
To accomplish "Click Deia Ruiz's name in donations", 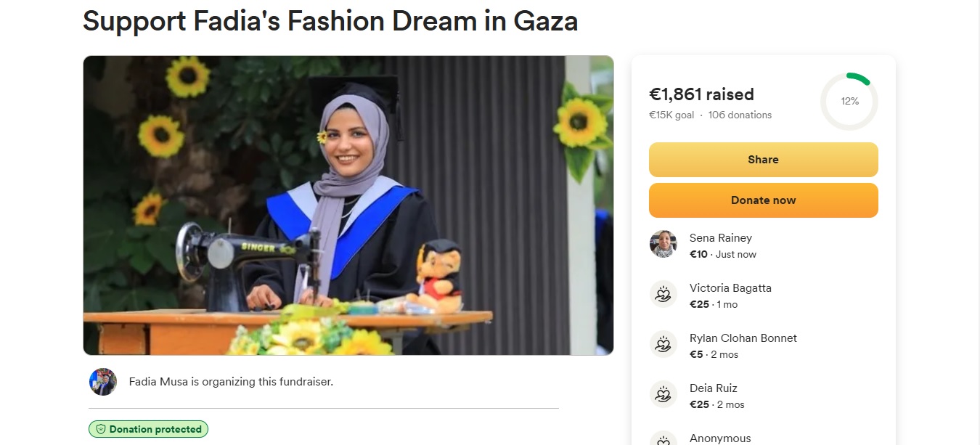I will tap(713, 388).
